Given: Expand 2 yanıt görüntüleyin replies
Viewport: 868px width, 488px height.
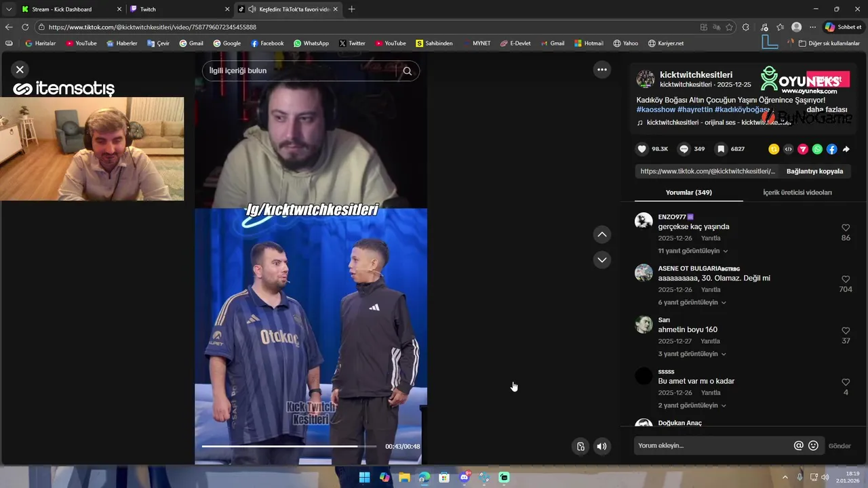Looking at the screenshot, I should [692, 405].
